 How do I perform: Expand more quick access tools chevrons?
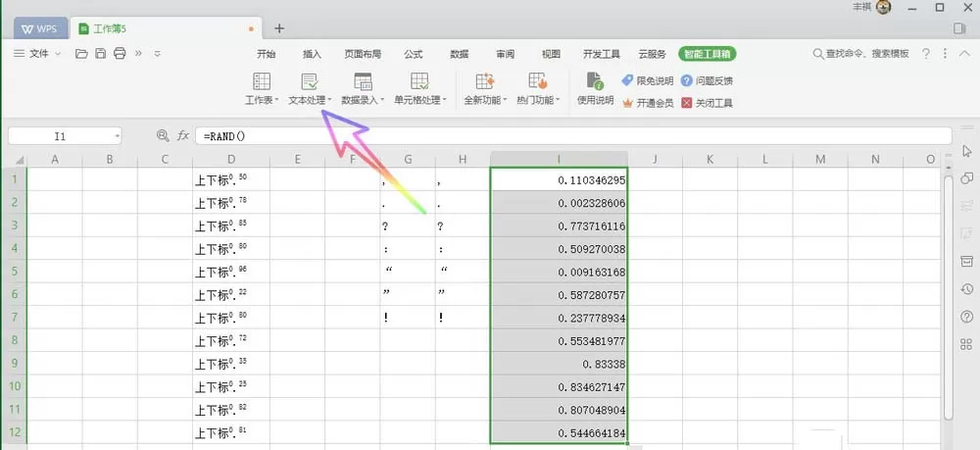(x=139, y=54)
